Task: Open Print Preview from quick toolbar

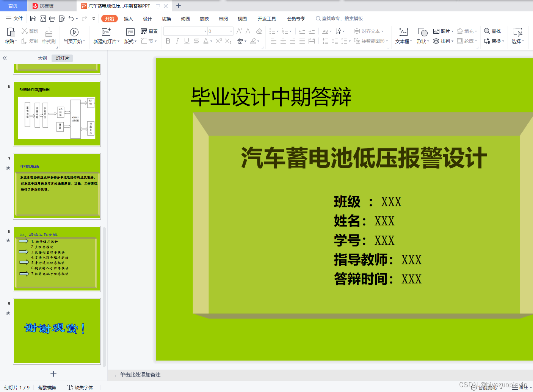Action: click(61, 19)
